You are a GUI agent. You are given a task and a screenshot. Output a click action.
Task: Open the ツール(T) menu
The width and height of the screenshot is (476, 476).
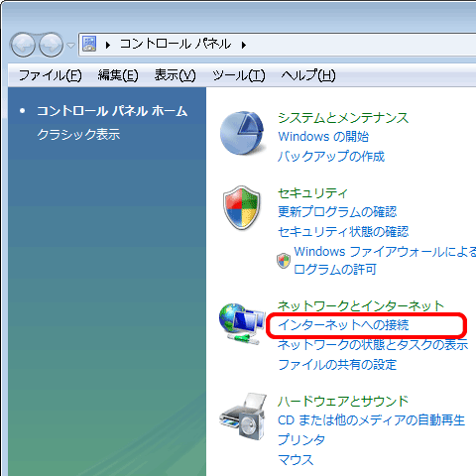(x=239, y=75)
